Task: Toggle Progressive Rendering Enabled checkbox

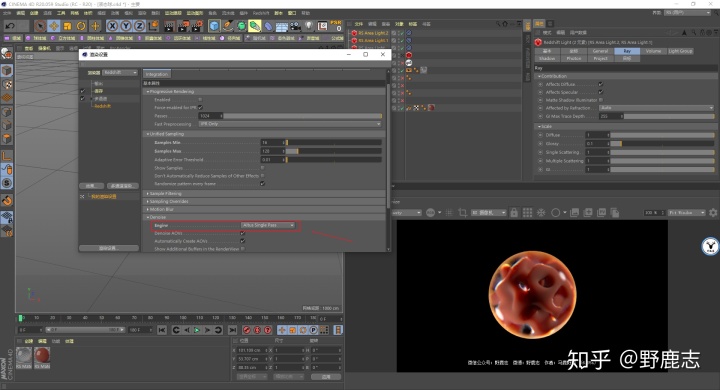Action: tap(200, 99)
